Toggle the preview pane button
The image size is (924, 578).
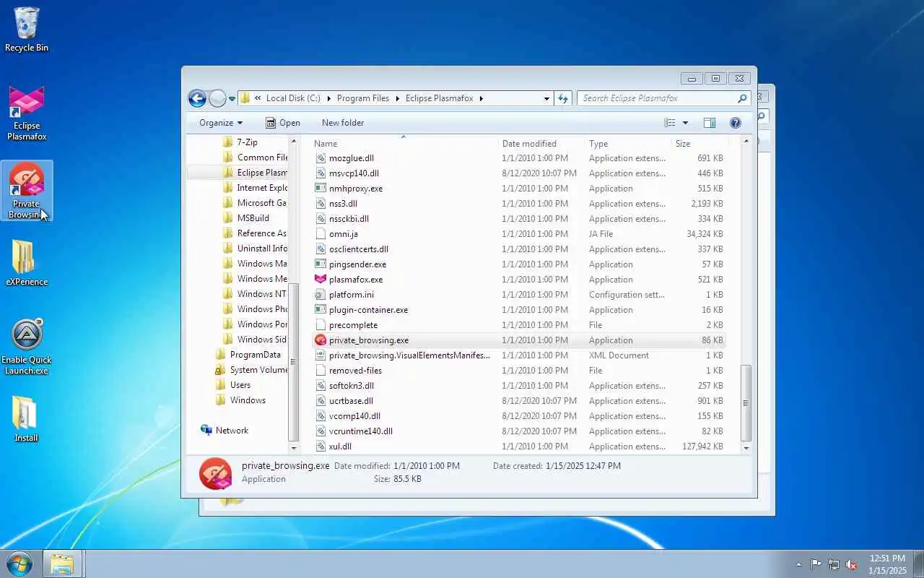pyautogui.click(x=710, y=123)
